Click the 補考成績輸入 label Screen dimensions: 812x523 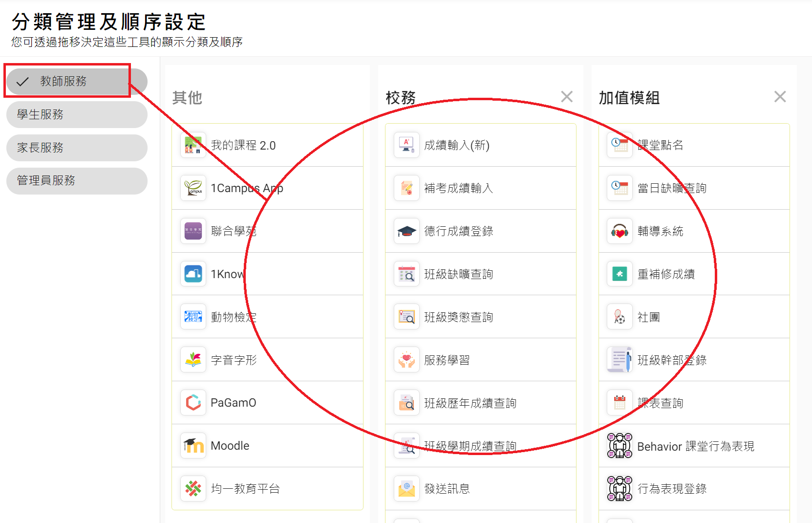pos(459,188)
